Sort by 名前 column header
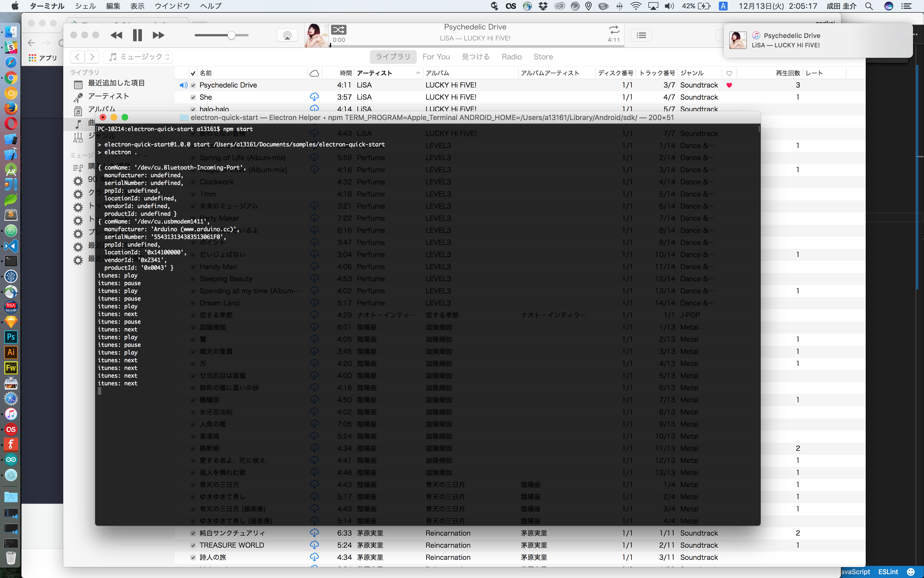The image size is (924, 578). click(252, 73)
